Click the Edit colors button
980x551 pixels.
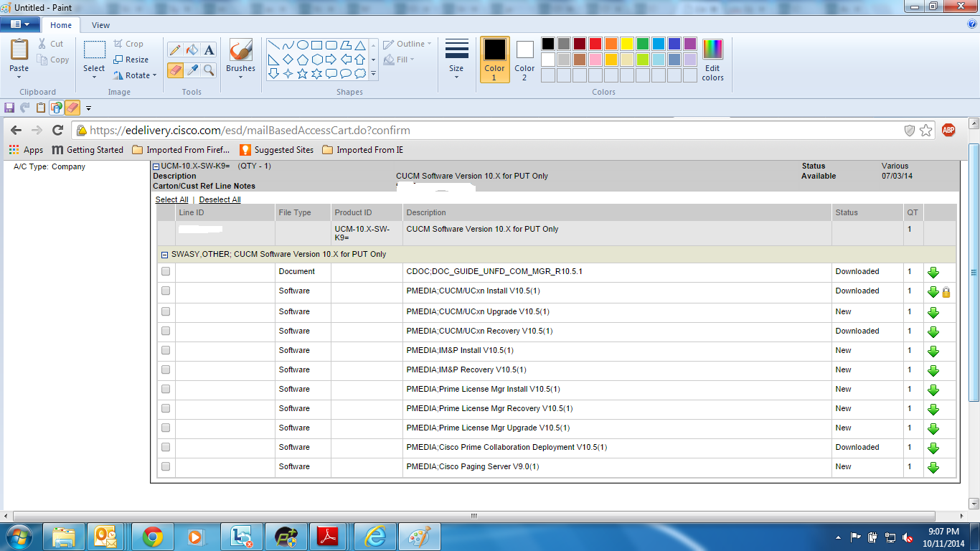(712, 60)
